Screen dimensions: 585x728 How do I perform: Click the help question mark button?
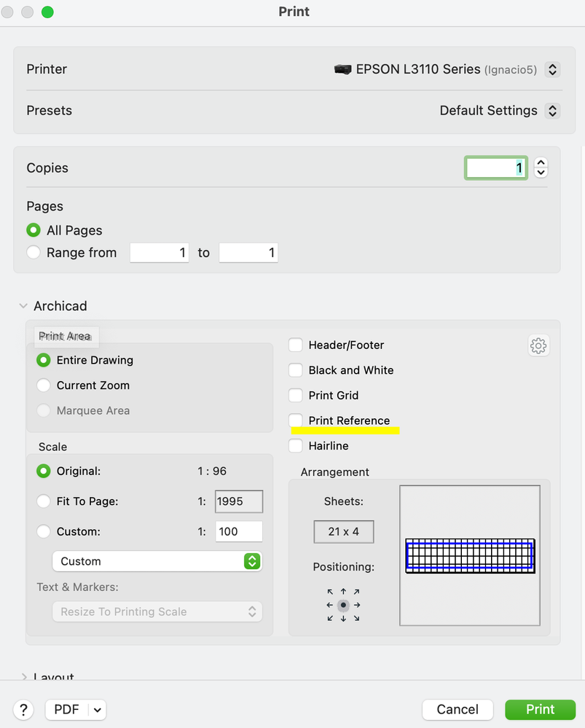point(23,710)
